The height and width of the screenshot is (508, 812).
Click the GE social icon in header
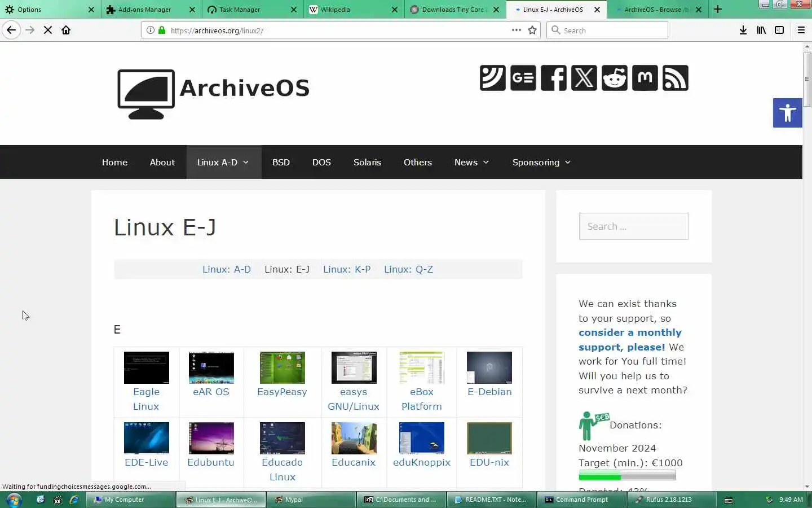click(x=523, y=78)
